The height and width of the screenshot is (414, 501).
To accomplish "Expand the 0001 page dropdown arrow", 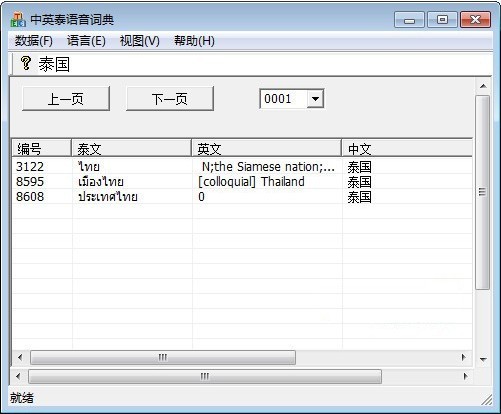I will pos(315,99).
